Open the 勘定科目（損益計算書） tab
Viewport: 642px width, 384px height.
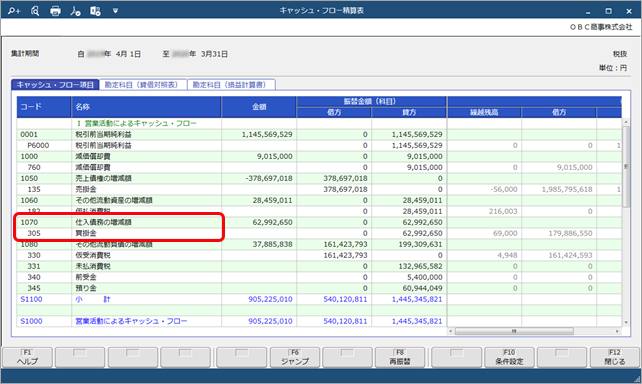(230, 85)
